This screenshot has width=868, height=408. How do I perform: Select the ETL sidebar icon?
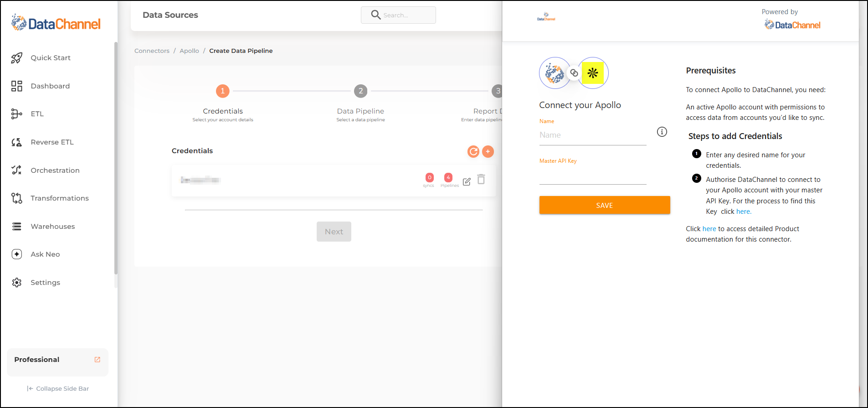[17, 114]
